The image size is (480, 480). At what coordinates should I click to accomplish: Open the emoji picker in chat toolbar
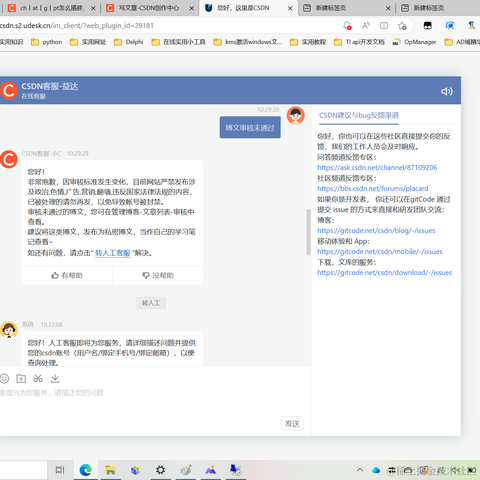4,378
